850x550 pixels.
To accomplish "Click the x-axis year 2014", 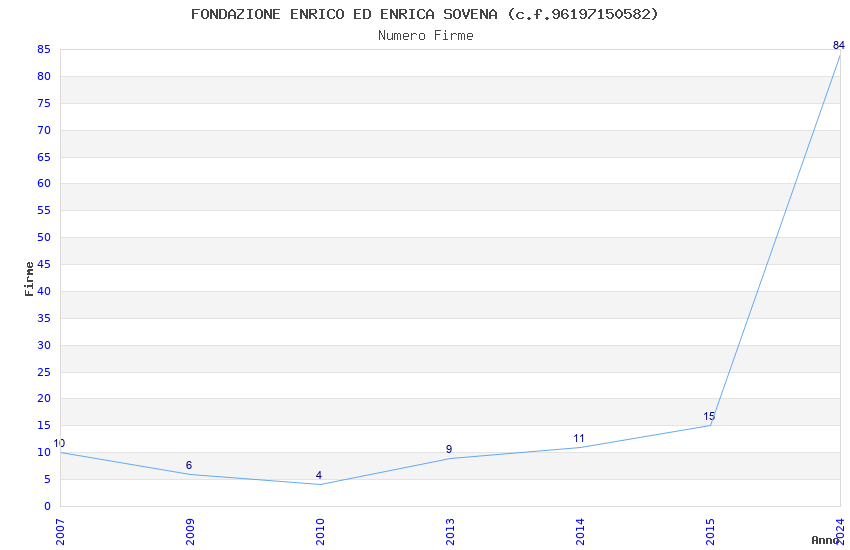I will tap(581, 532).
